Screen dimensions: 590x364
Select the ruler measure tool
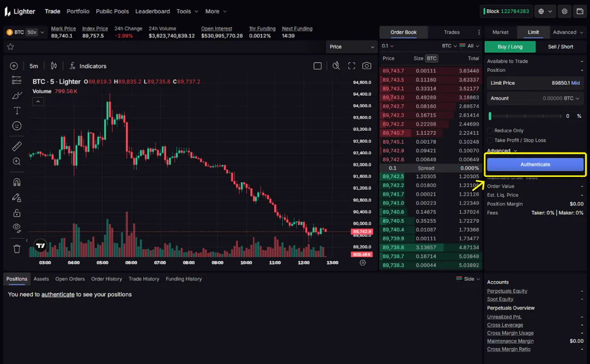[x=17, y=147]
